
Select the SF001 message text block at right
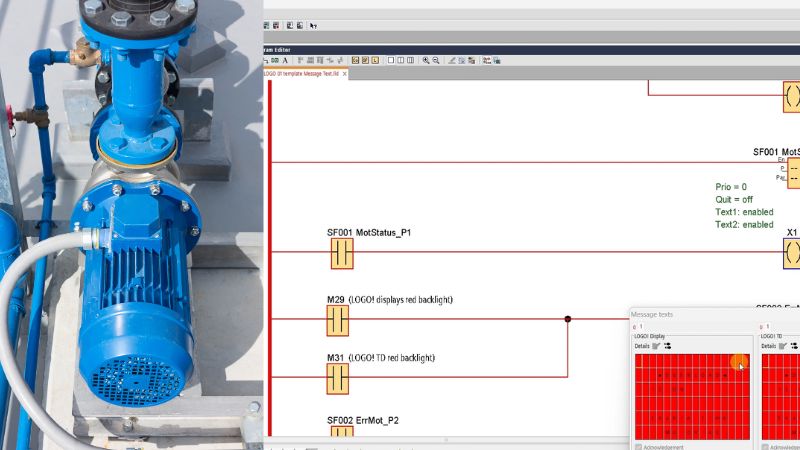pos(794,173)
